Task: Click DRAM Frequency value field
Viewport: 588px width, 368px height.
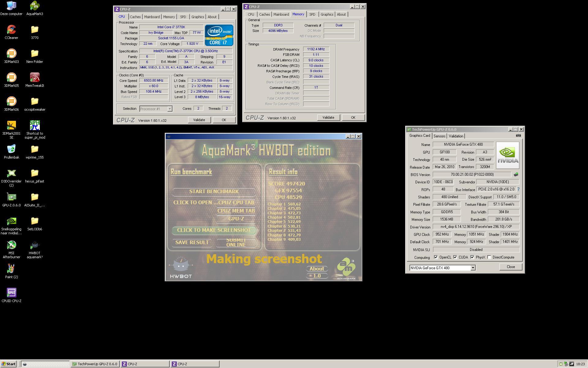Action: pos(316,49)
